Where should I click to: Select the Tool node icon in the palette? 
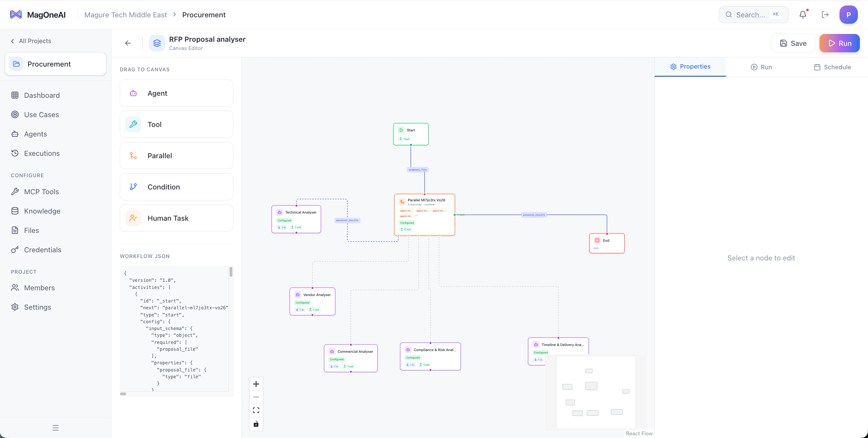[x=133, y=124]
